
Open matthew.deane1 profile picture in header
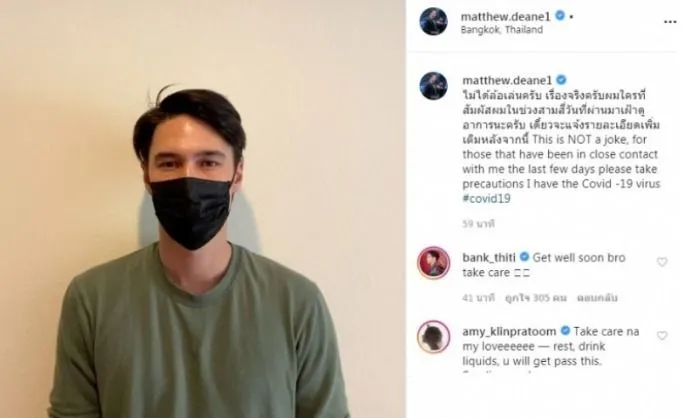click(x=433, y=21)
